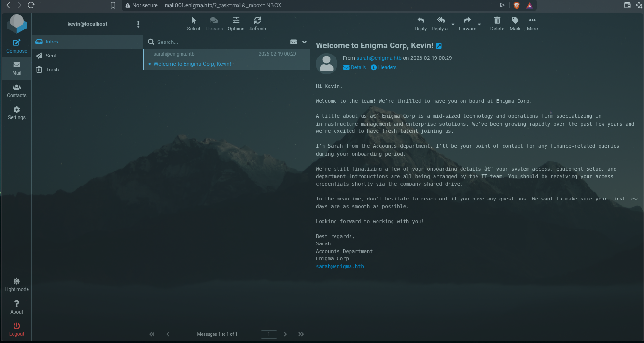The height and width of the screenshot is (343, 644).
Task: Open the Trash folder
Action: point(87,70)
